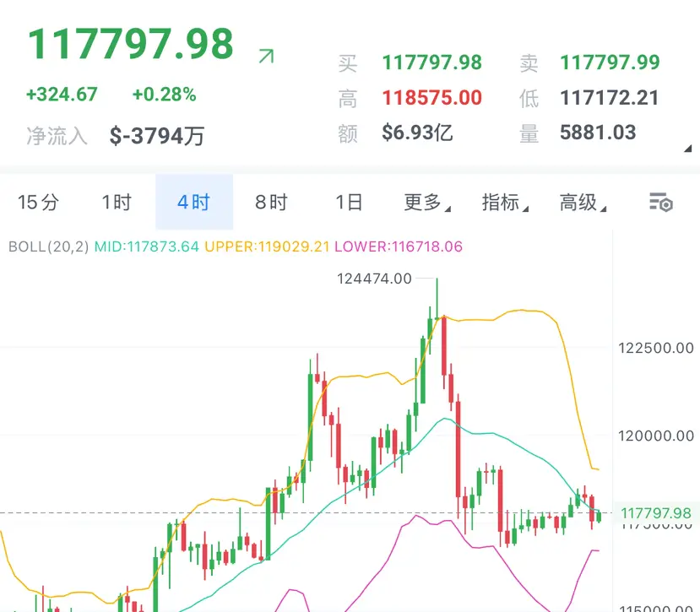This screenshot has height=612, width=700.
Task: Open the 高级 advanced dropdown
Action: coord(583,203)
